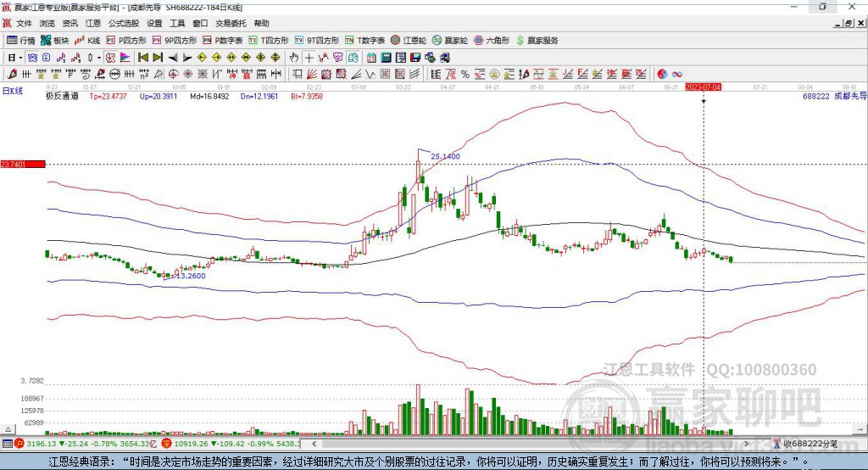
Task: Expand the 日 period dropdown arrow
Action: [20, 58]
